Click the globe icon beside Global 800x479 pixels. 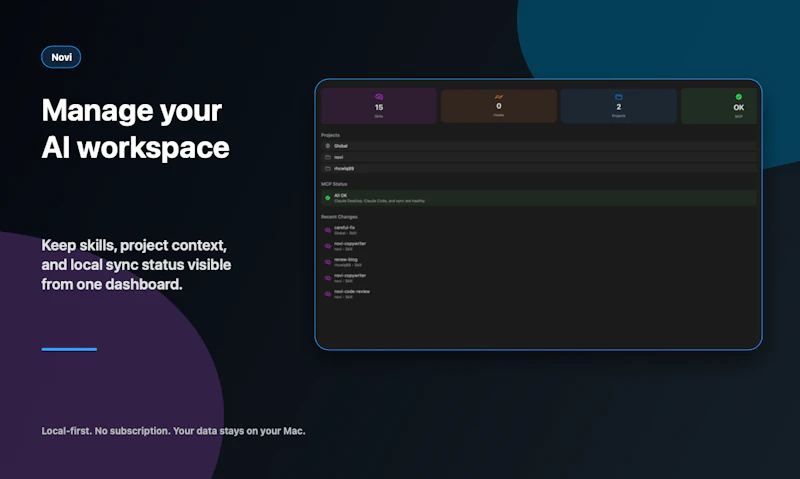[x=328, y=146]
